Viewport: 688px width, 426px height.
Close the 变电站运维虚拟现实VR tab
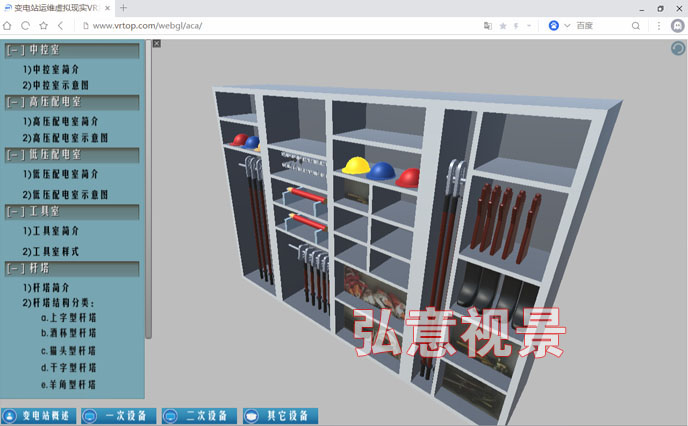pyautogui.click(x=108, y=8)
